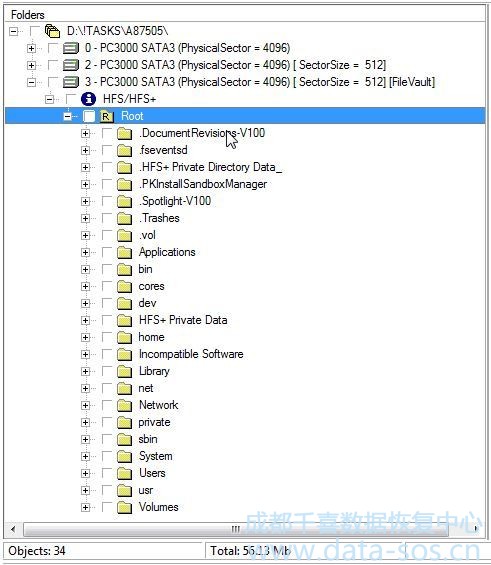Screen dimensions: 491x565
Task: Click folder icon of .vol
Action: [x=125, y=235]
